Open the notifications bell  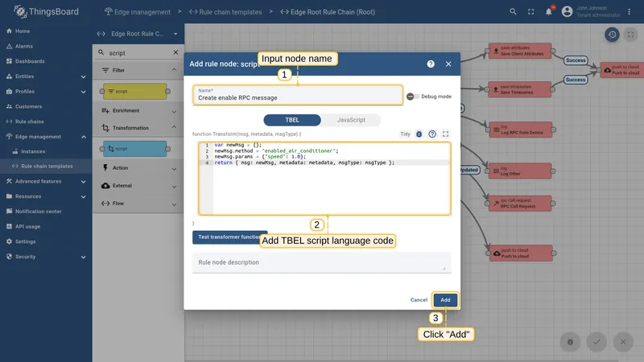(x=549, y=12)
